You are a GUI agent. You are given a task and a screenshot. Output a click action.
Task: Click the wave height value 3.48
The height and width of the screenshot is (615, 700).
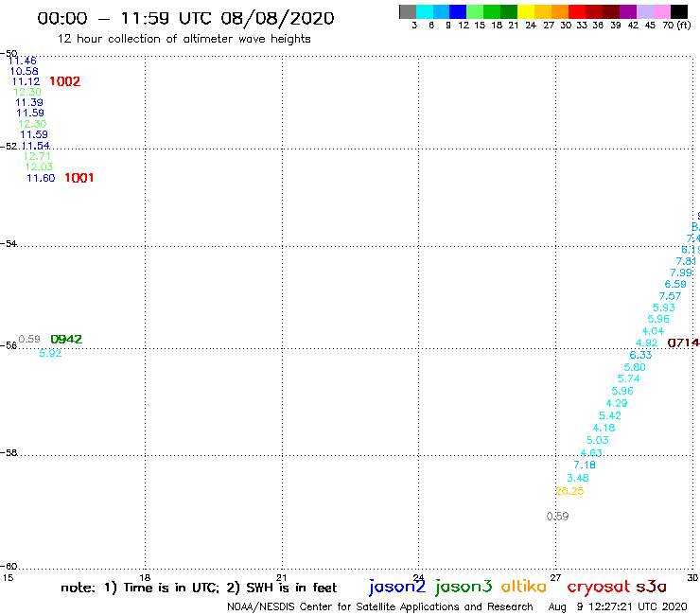[578, 478]
